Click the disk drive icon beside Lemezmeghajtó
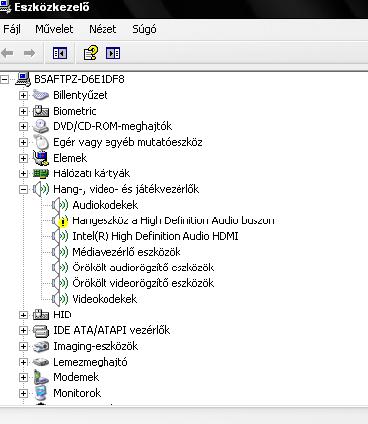This screenshot has height=424, width=368. 41,362
